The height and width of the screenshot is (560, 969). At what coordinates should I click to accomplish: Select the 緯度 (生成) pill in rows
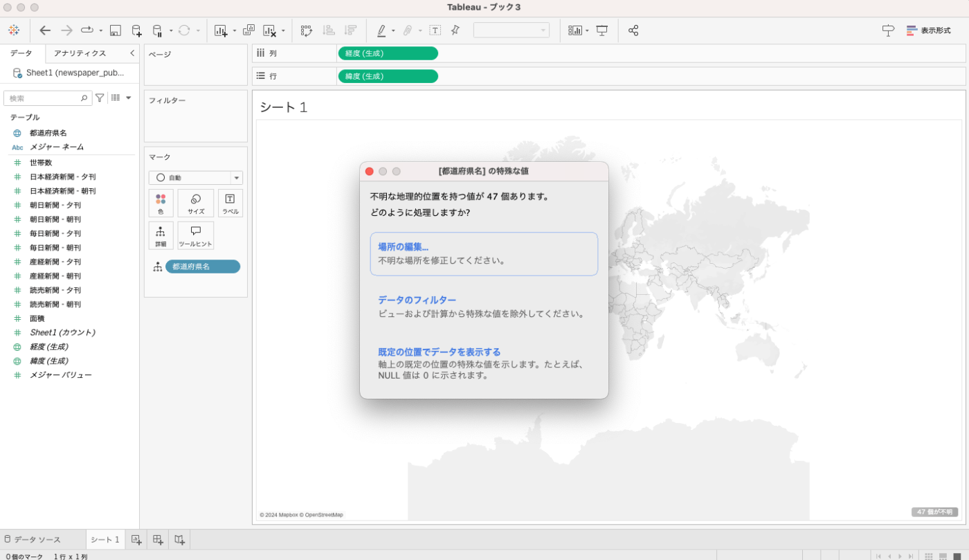point(388,76)
